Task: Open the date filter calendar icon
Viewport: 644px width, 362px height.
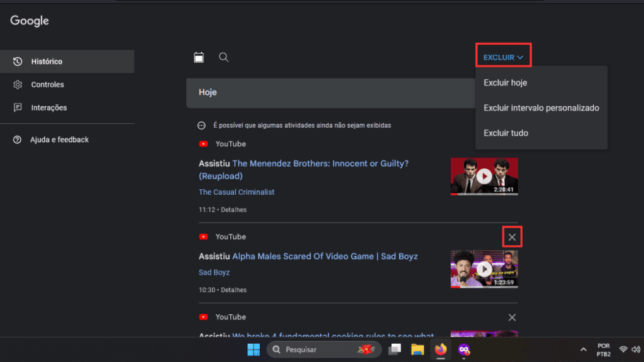Action: click(x=199, y=57)
